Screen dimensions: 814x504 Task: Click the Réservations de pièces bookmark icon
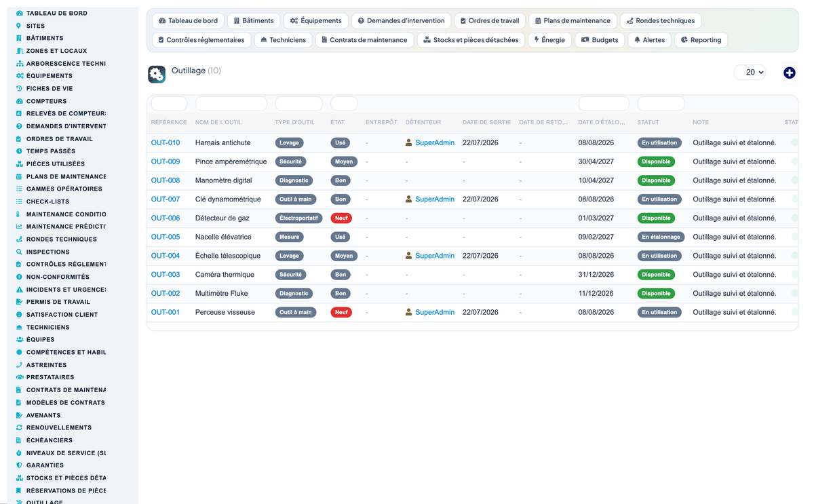(19, 490)
